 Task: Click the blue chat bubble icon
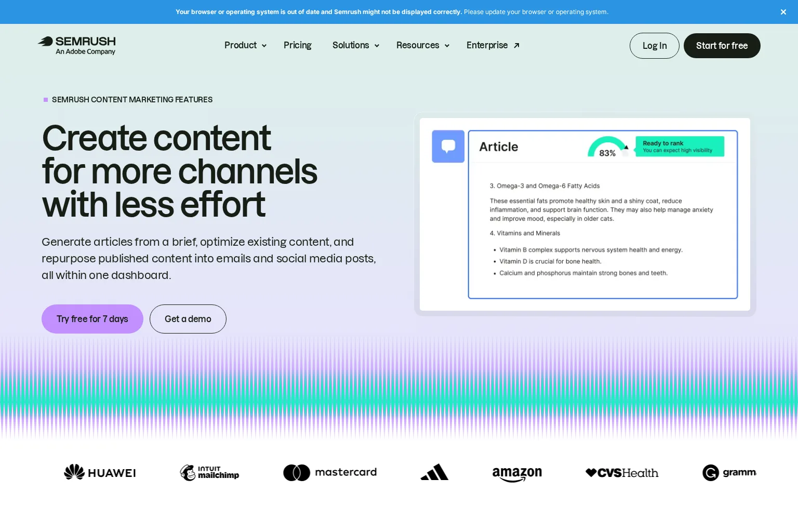[x=448, y=147]
